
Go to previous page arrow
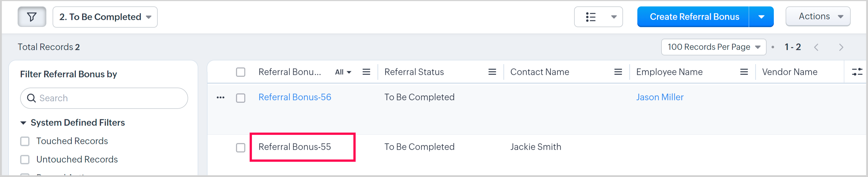[816, 47]
